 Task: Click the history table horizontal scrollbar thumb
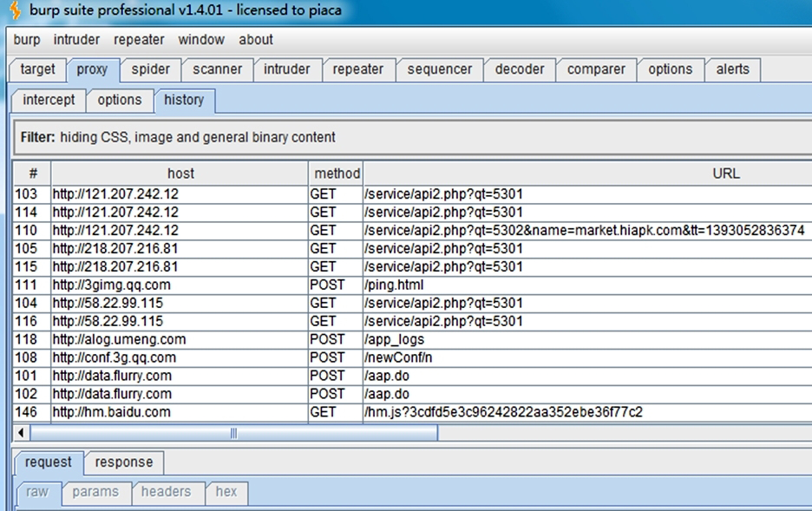233,433
